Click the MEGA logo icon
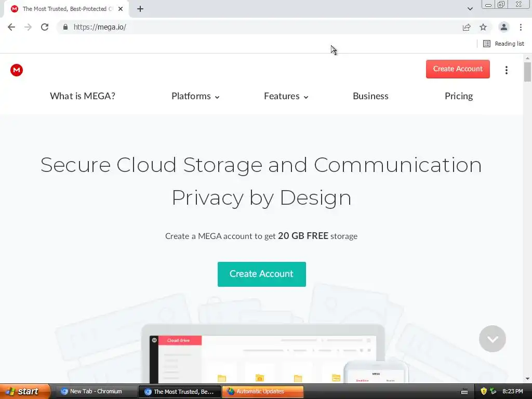Image resolution: width=532 pixels, height=399 pixels. click(16, 70)
